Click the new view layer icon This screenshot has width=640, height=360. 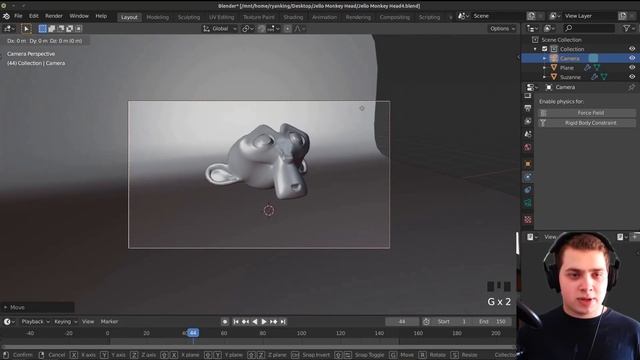click(622, 16)
